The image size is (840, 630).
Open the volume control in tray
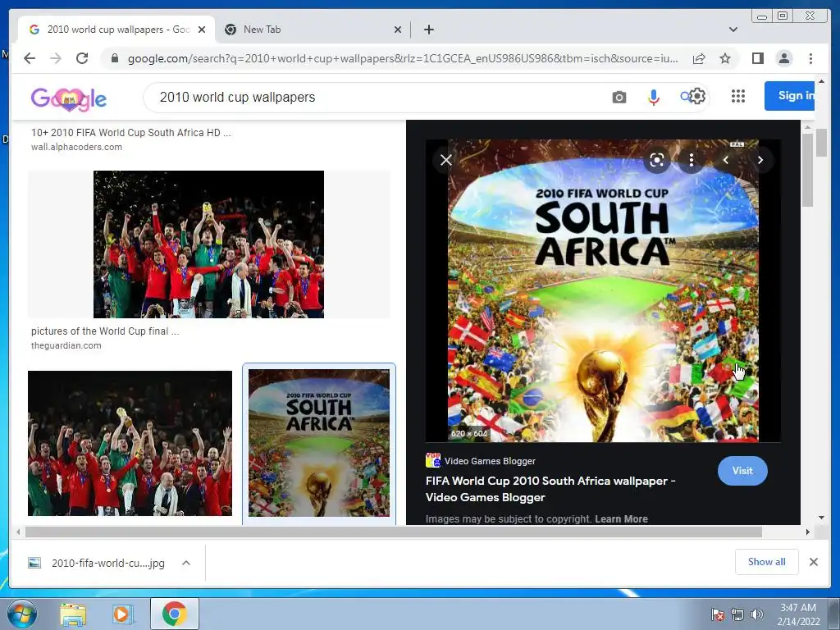(x=757, y=614)
